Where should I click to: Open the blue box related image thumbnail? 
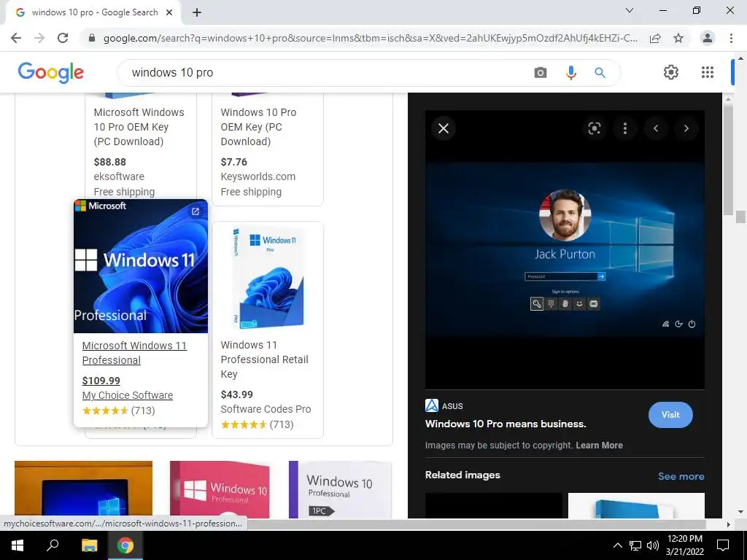636,506
